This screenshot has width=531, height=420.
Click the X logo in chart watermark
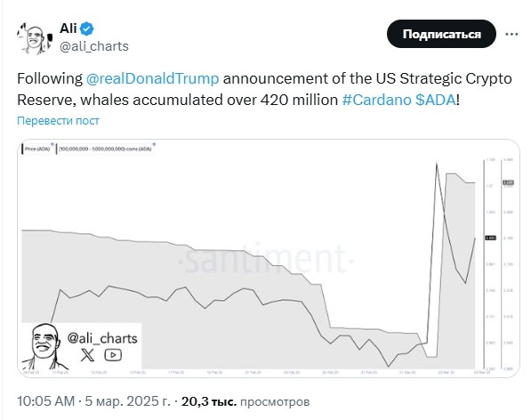(87, 355)
